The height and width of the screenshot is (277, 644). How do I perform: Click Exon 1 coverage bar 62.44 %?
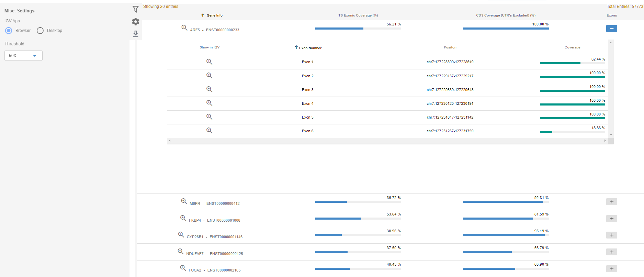coord(572,63)
